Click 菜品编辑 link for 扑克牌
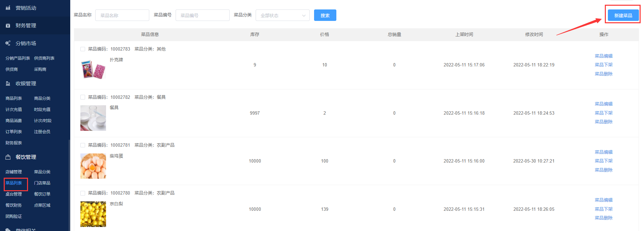This screenshot has height=231, width=644. [x=603, y=56]
